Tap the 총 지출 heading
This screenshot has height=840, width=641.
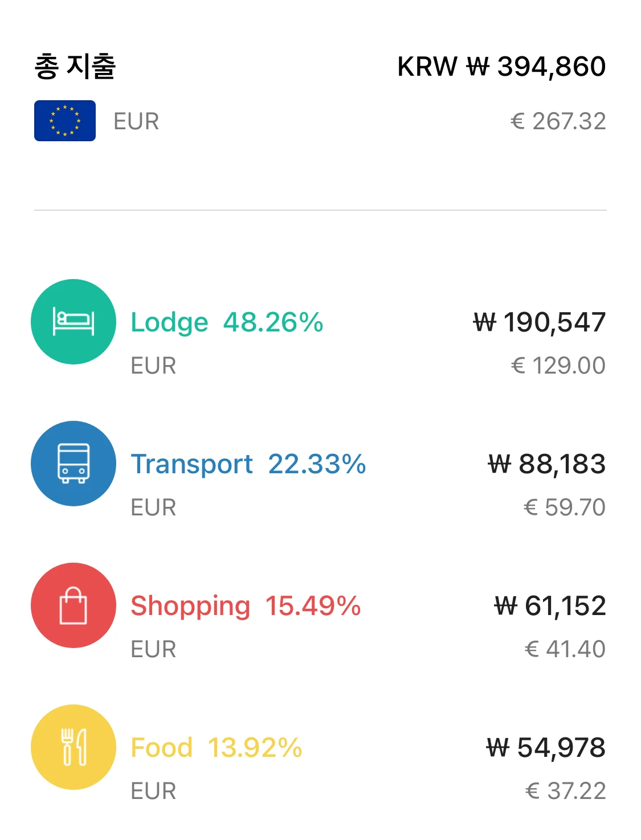75,66
